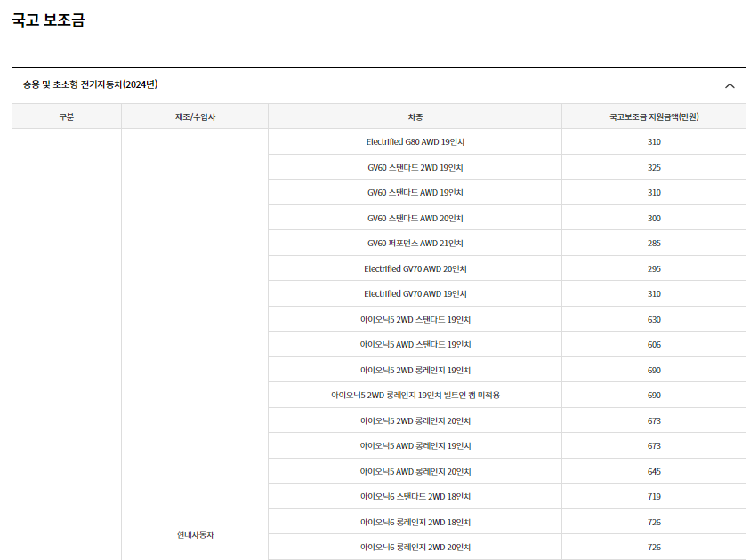Image resolution: width=750 pixels, height=560 pixels.
Task: Click the 645 subsidy amount value
Action: click(x=654, y=472)
